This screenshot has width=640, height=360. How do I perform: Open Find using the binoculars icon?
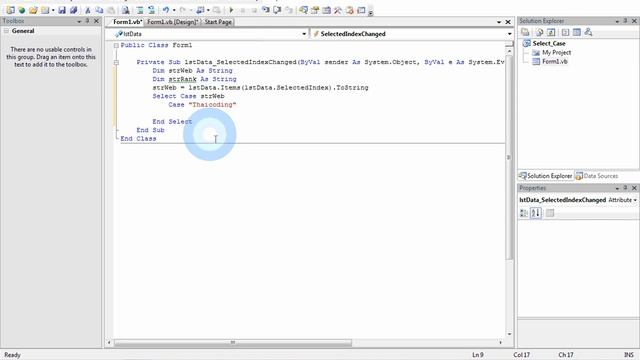tap(126, 10)
